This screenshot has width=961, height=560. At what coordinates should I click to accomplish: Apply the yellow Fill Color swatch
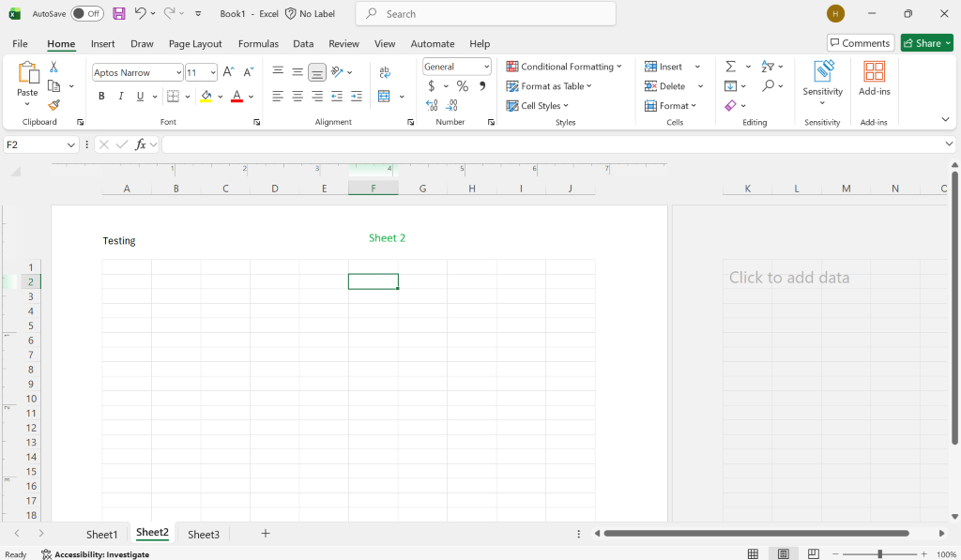coord(206,97)
